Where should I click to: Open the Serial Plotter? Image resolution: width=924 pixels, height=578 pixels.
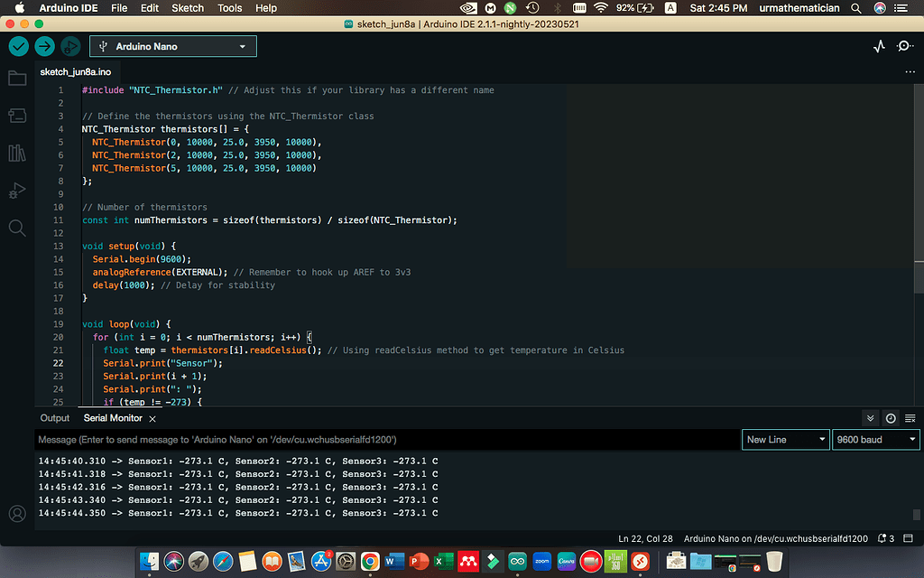pyautogui.click(x=880, y=45)
